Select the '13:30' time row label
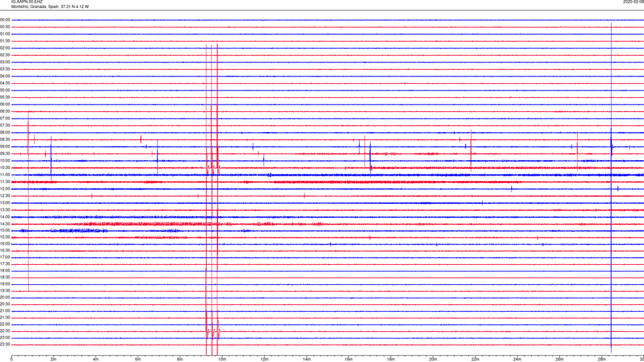This screenshot has width=644, height=362. coord(5,210)
